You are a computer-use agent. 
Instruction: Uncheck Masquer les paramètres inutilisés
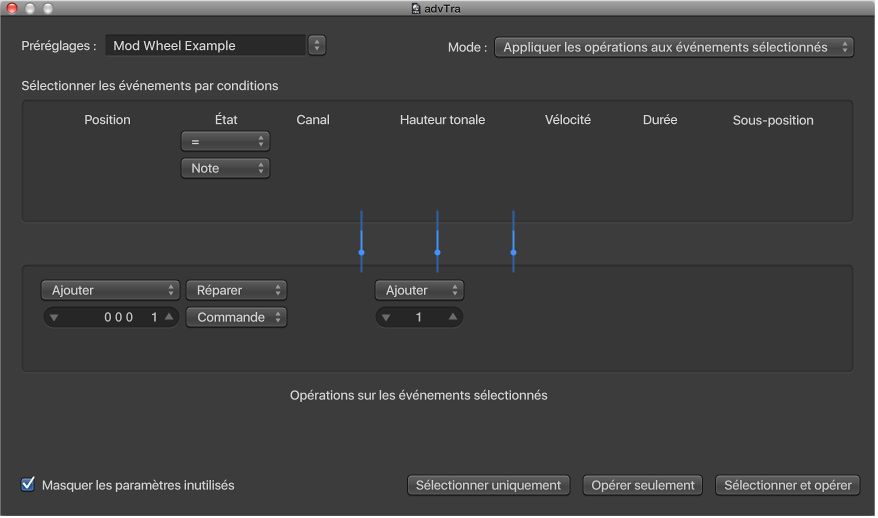(x=28, y=485)
